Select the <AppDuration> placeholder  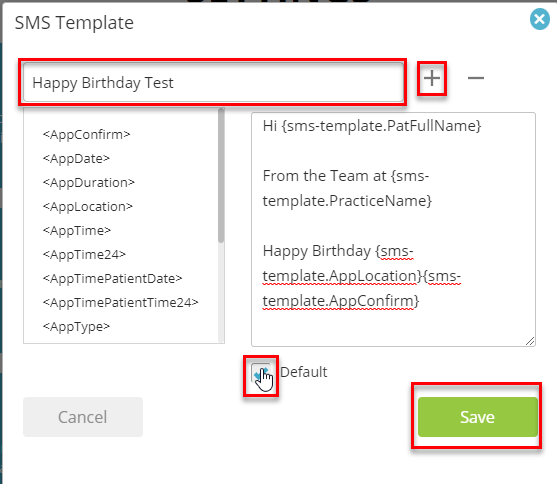point(88,182)
